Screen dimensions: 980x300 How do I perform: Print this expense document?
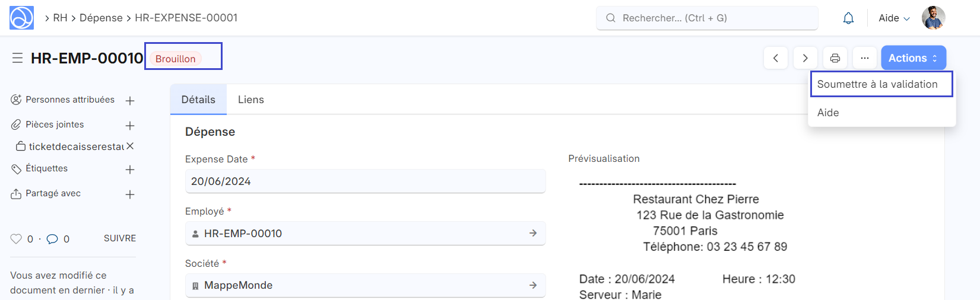835,58
